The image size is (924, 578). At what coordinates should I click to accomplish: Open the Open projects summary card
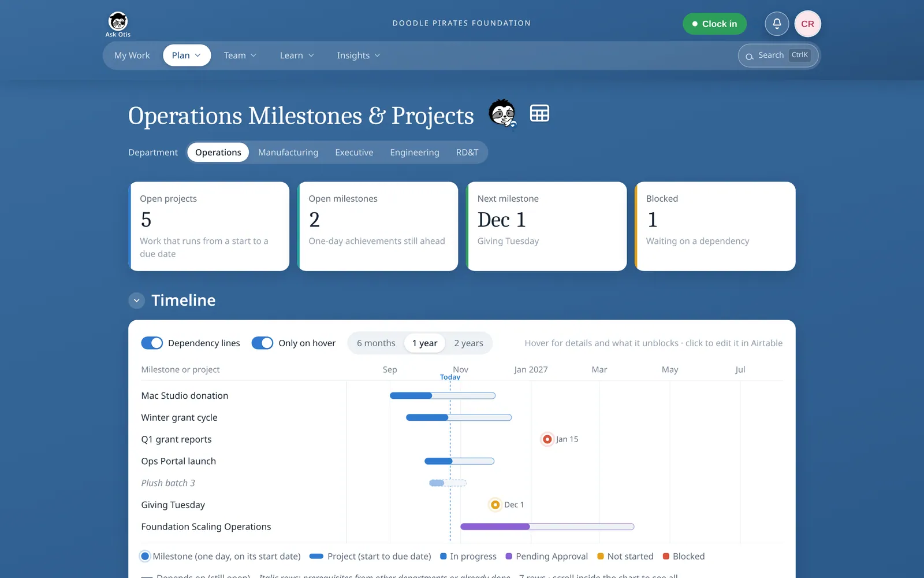pyautogui.click(x=208, y=227)
